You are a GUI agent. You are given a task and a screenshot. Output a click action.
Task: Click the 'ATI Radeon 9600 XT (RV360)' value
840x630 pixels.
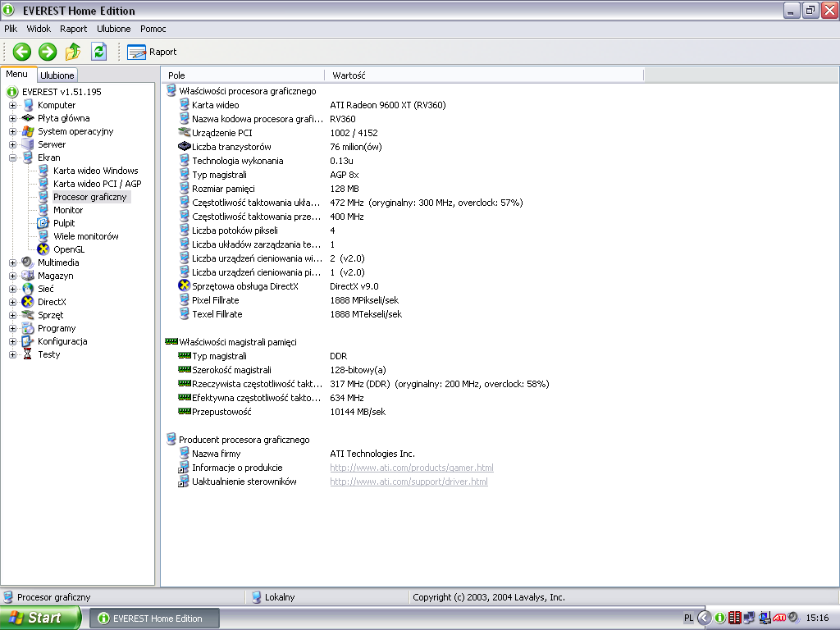[388, 105]
